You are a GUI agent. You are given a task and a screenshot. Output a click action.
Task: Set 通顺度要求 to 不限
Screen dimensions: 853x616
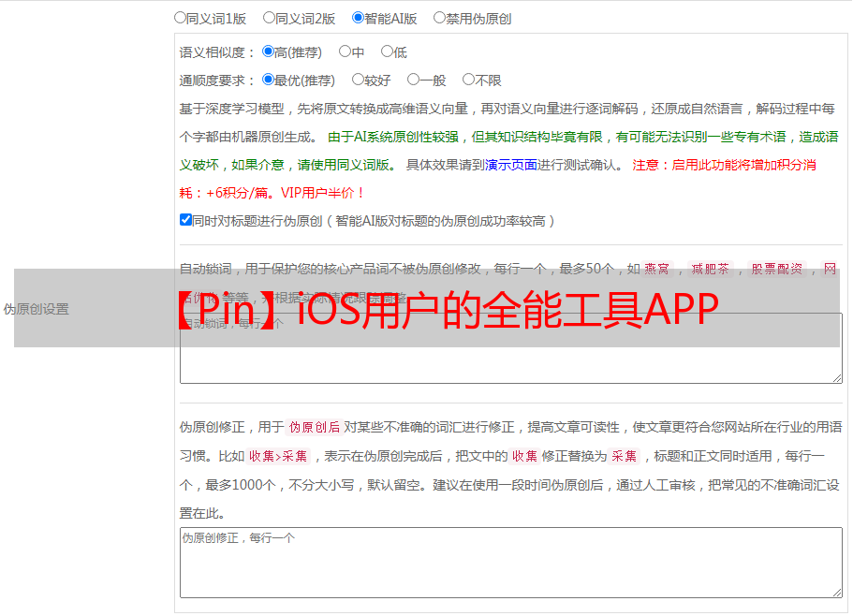468,80
